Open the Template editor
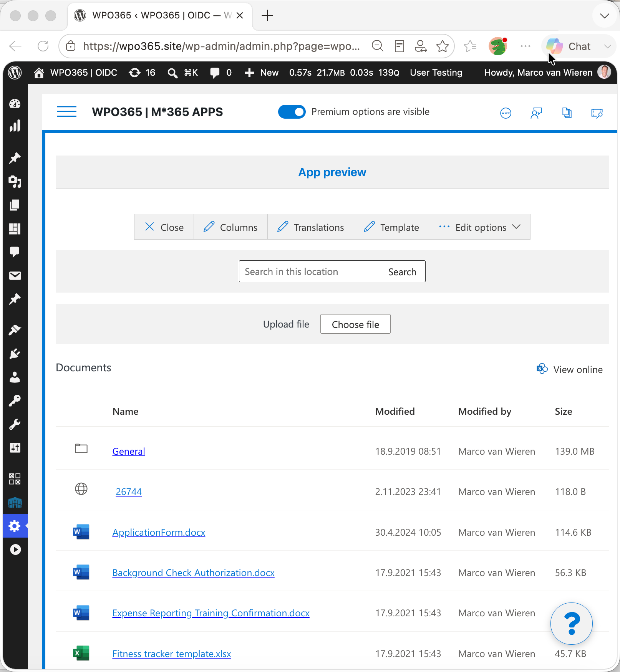Image resolution: width=620 pixels, height=672 pixels. tap(391, 227)
